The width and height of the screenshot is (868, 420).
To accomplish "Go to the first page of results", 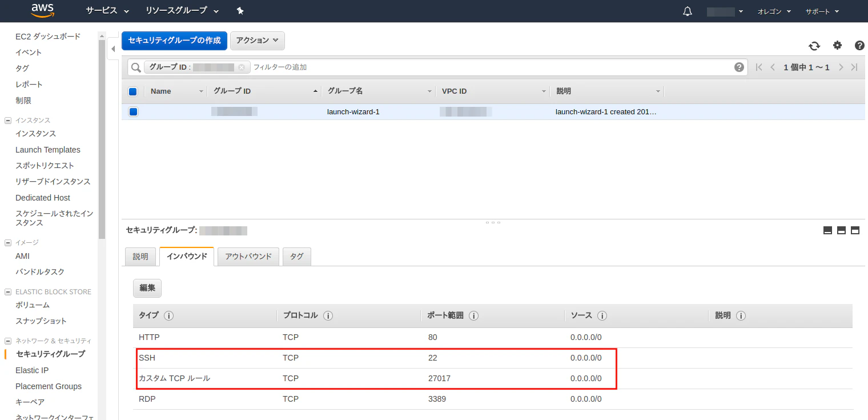I will pyautogui.click(x=759, y=67).
